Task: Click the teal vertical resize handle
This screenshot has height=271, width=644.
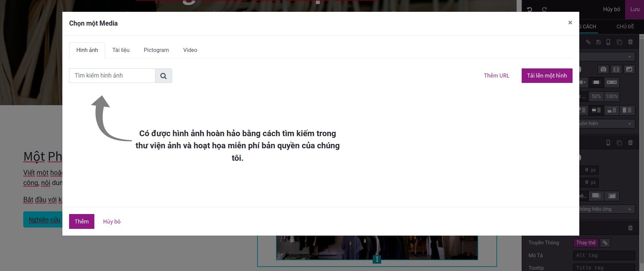Action: [377, 259]
